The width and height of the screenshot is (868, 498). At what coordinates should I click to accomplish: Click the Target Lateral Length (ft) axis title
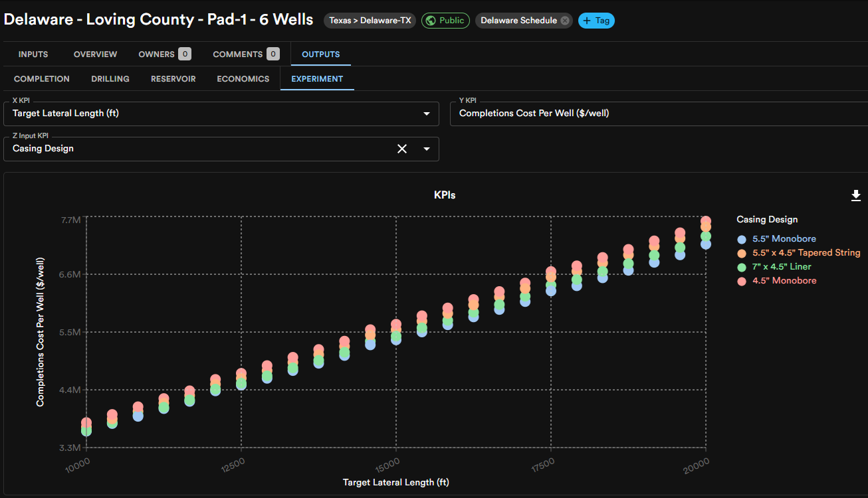(396, 482)
